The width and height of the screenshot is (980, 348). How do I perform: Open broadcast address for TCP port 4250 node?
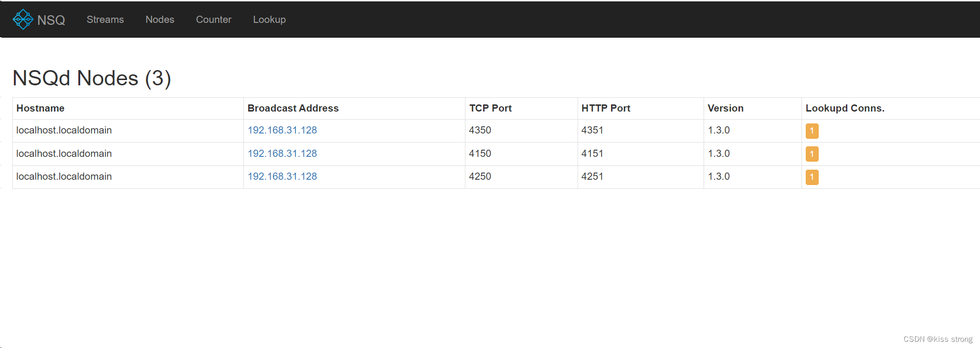[x=282, y=176]
